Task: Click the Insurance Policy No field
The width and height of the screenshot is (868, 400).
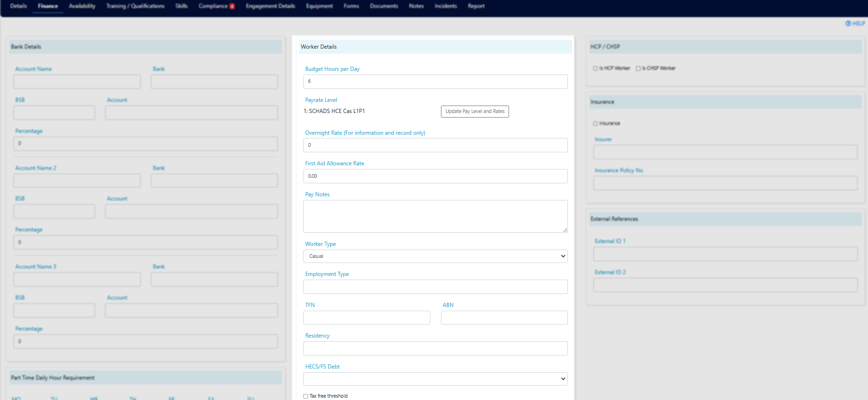Action: click(x=725, y=183)
